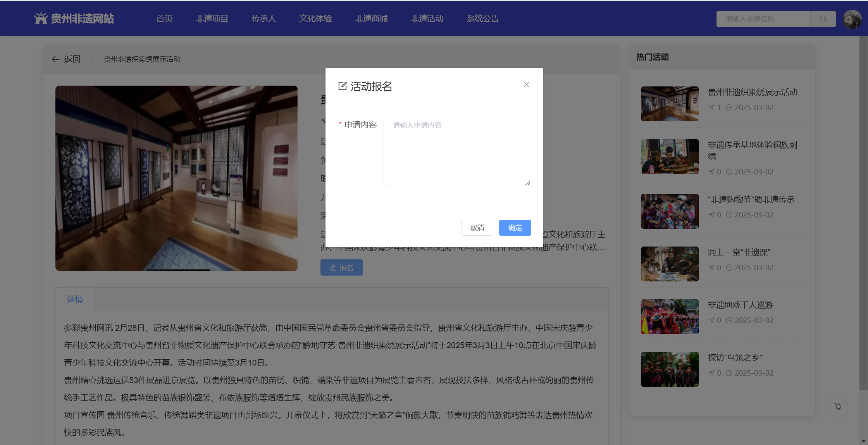
Task: Click the pencil icon on 报名 button
Action: click(x=333, y=268)
